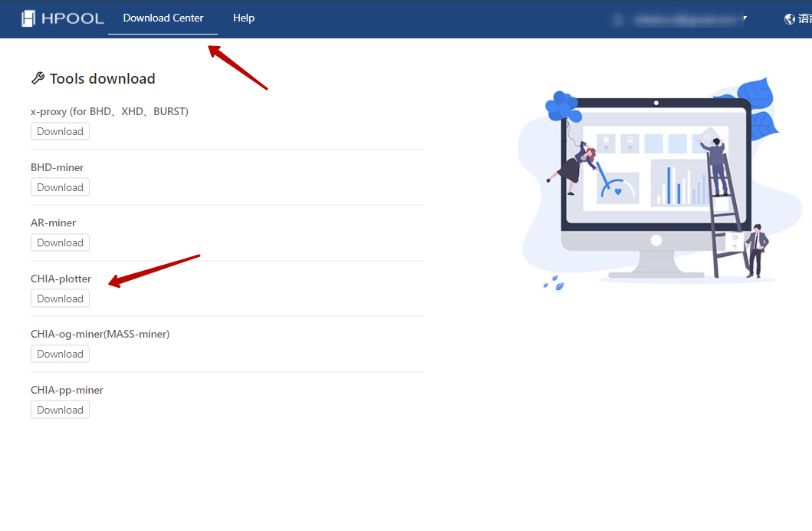Select the x-proxy (for BHD, XHD, BURST) label
Viewport: 812px width, 531px height.
110,111
